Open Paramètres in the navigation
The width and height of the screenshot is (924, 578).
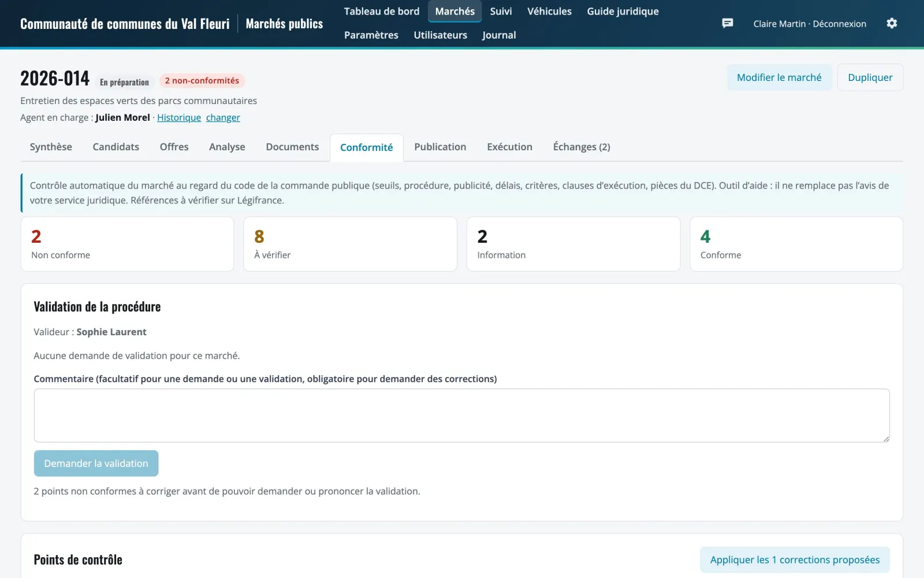pos(371,35)
